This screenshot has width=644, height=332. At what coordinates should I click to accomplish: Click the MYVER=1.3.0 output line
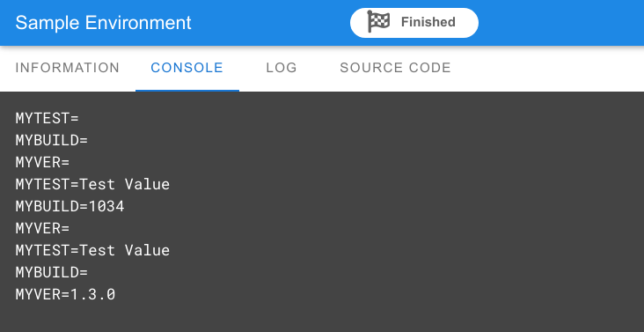click(65, 295)
